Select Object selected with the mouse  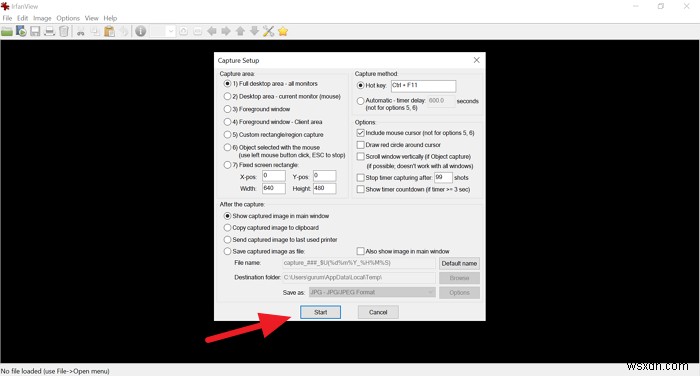[x=271, y=147]
